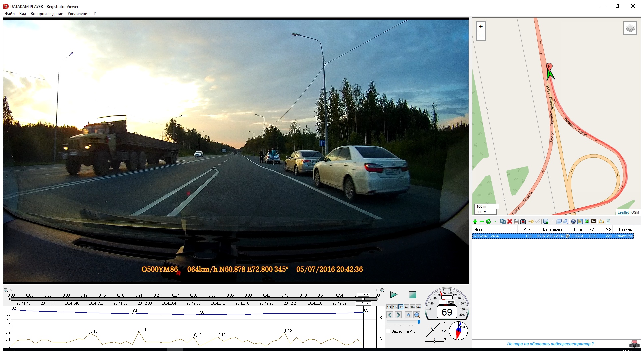Click the yellow folder open icon

(601, 222)
